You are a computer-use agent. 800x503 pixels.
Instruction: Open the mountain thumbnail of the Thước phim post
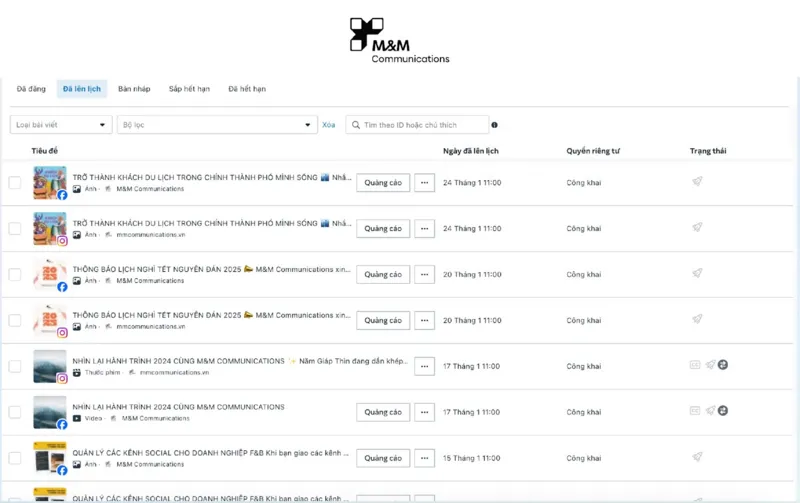point(49,366)
